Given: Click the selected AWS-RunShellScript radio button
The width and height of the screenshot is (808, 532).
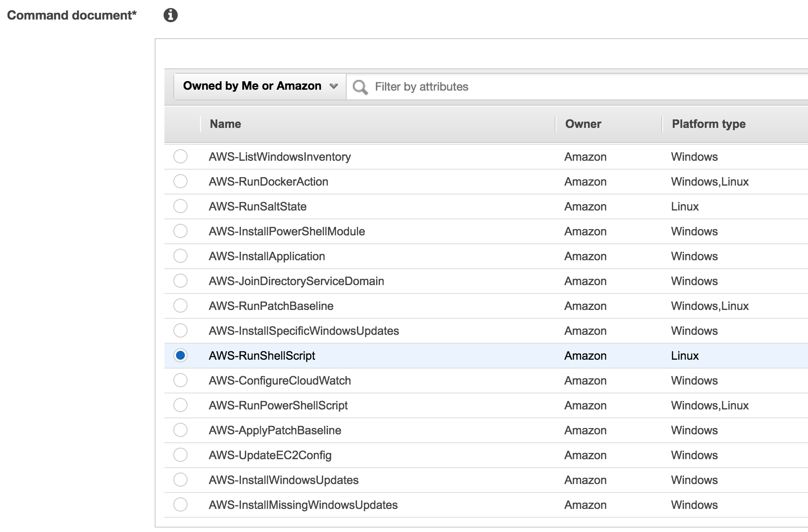Looking at the screenshot, I should click(180, 355).
